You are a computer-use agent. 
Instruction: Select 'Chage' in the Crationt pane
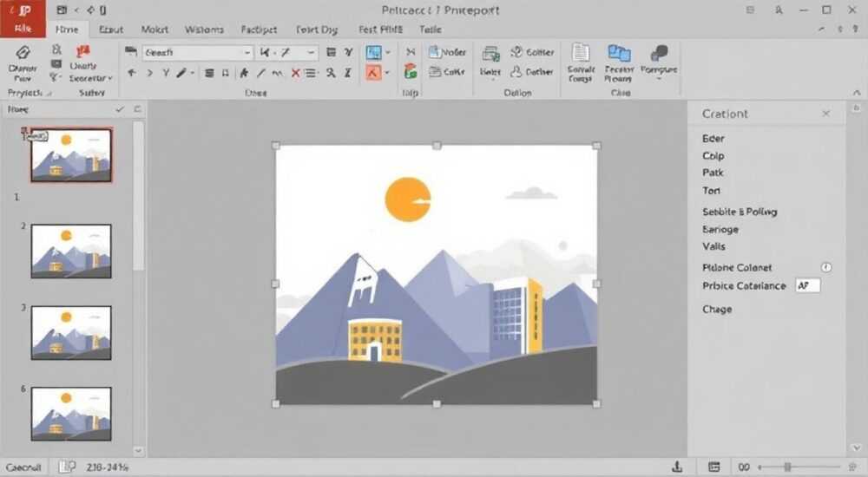point(717,310)
